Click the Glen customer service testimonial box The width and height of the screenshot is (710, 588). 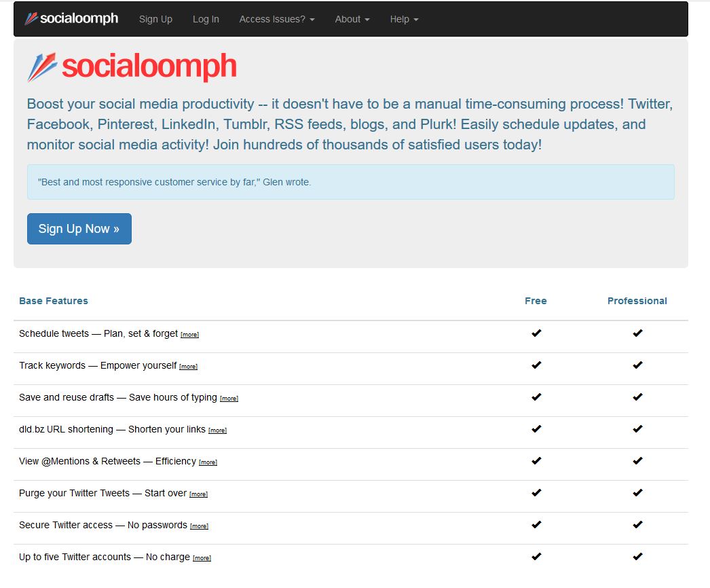point(351,182)
